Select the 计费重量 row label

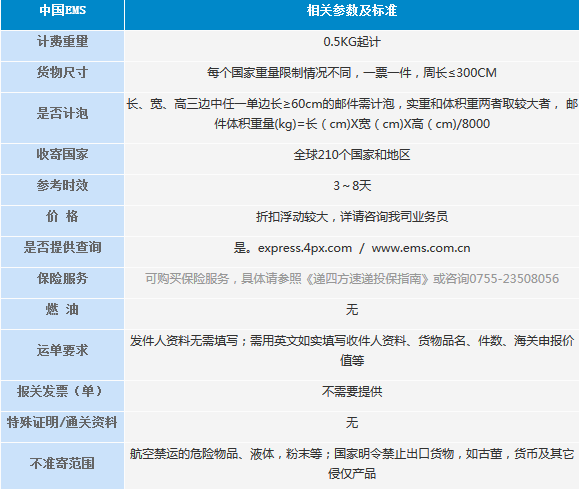62,41
